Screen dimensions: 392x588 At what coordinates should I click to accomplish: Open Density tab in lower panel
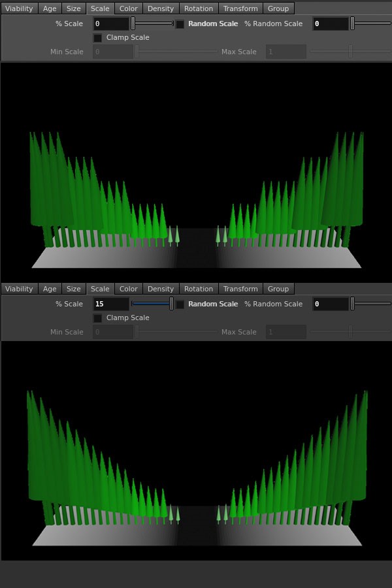161,289
